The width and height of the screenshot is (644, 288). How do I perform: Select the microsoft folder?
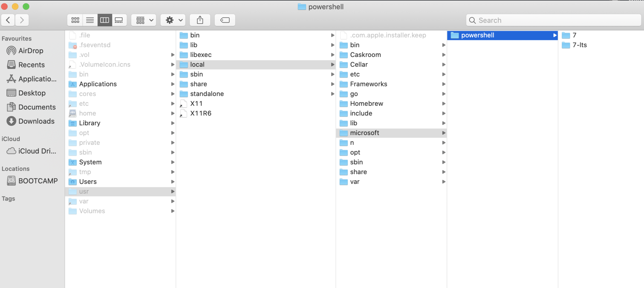tap(364, 133)
